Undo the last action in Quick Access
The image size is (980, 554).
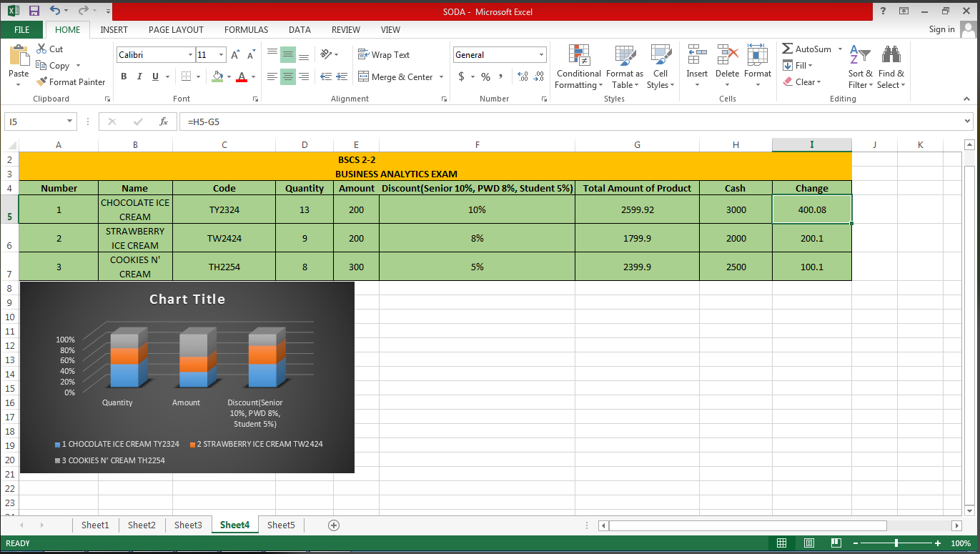coord(56,11)
